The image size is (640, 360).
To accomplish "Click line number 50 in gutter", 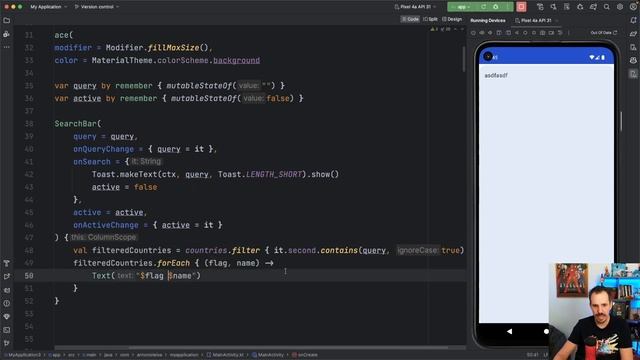I will (29, 276).
